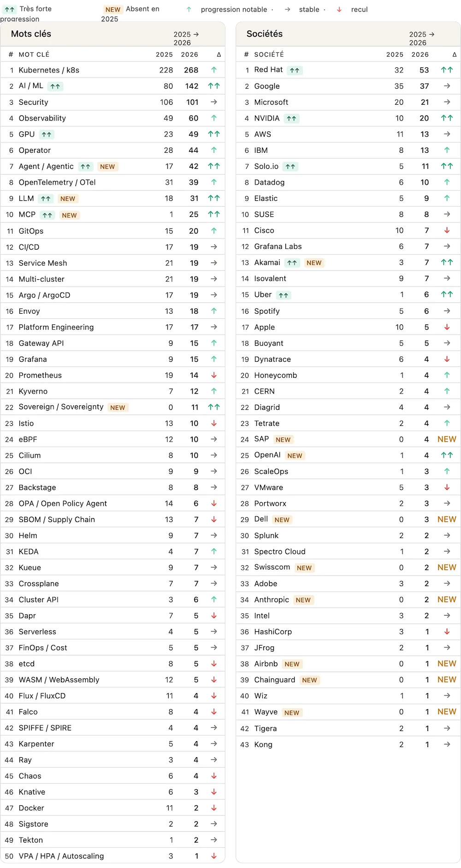This screenshot has height=868, width=461.
Task: Click the red down arrow in the Cisco row
Action: coord(447,230)
